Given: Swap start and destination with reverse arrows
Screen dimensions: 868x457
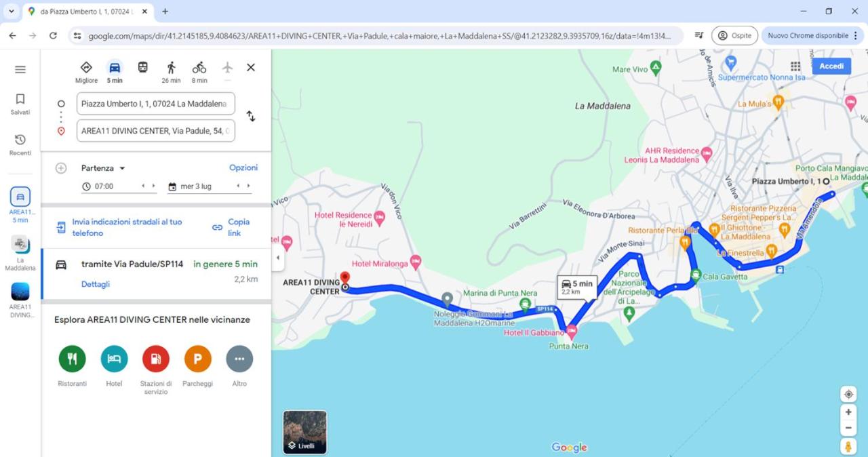Looking at the screenshot, I should coord(251,116).
